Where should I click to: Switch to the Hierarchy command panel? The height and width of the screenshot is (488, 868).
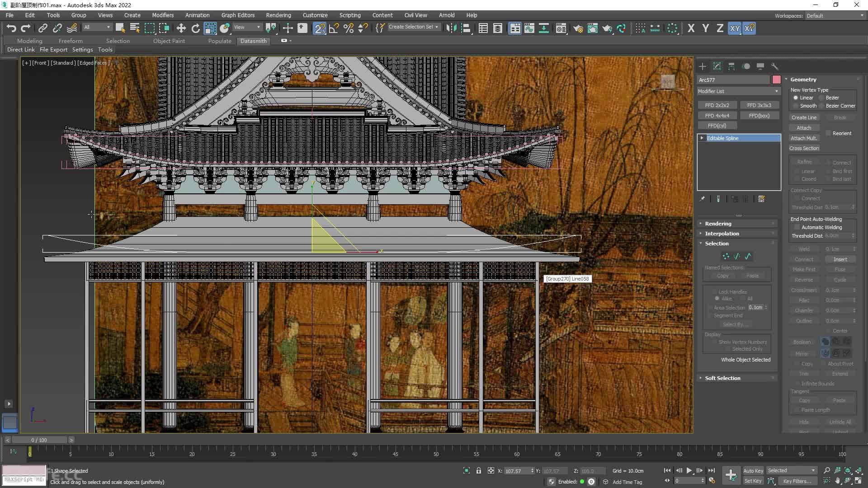pyautogui.click(x=731, y=66)
